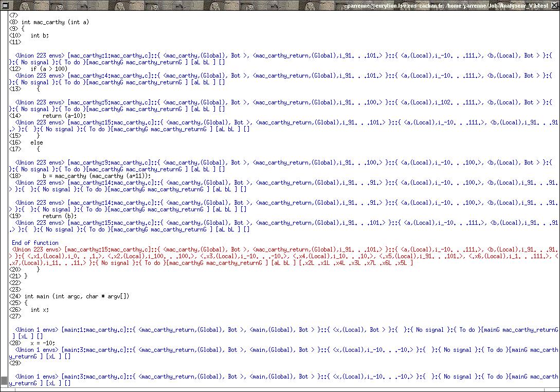Screen dimensions: 560x392
Task: Select line <24> int main (int argc, char * argv[])
Action: point(69,296)
